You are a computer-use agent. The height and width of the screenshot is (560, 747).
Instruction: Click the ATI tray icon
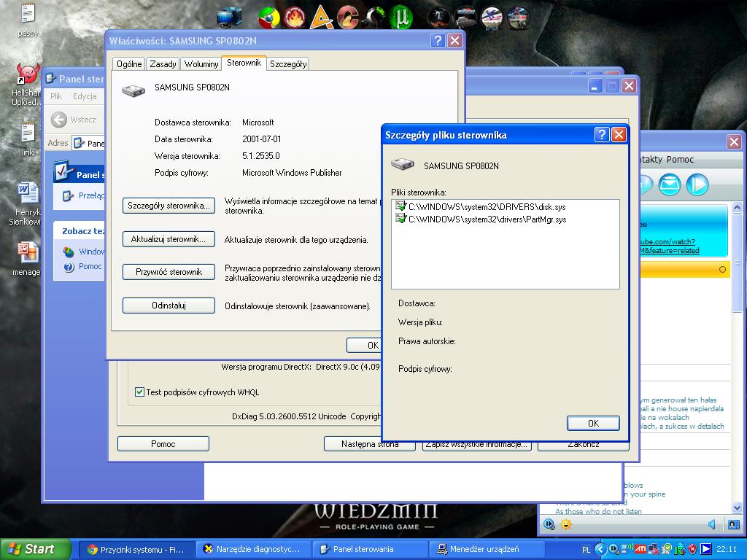(x=640, y=549)
